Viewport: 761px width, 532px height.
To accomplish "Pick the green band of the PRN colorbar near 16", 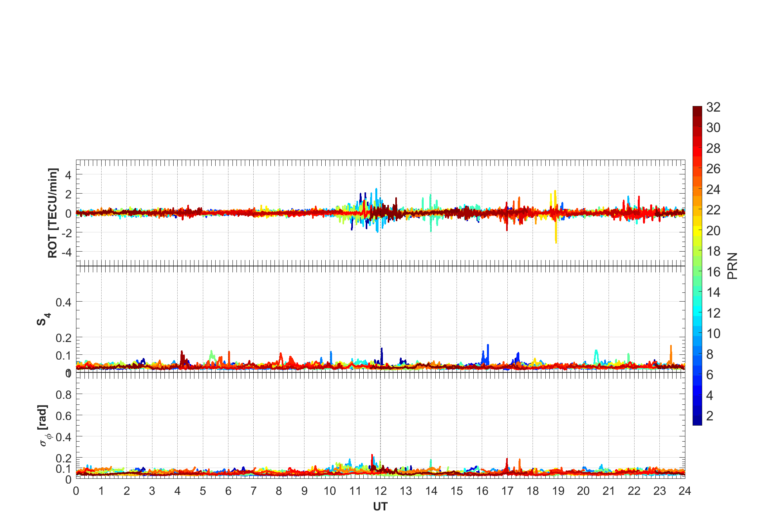I will tap(697, 272).
